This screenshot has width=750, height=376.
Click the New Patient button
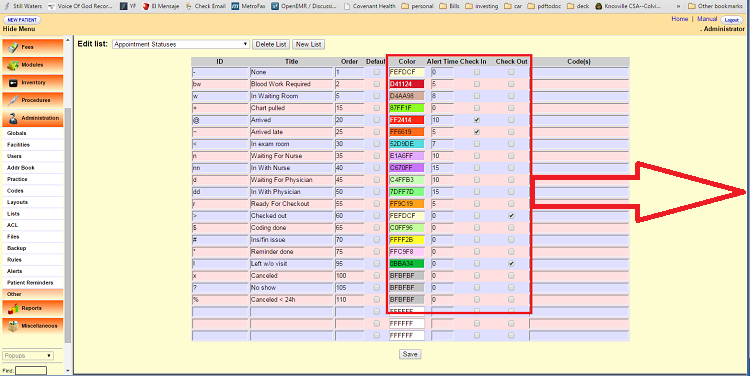pos(22,20)
